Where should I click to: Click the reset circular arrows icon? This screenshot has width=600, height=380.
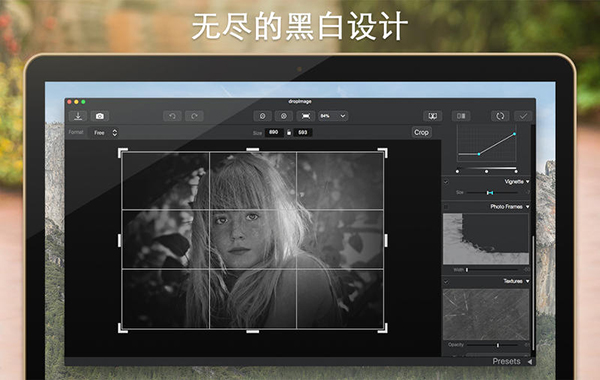(x=500, y=116)
